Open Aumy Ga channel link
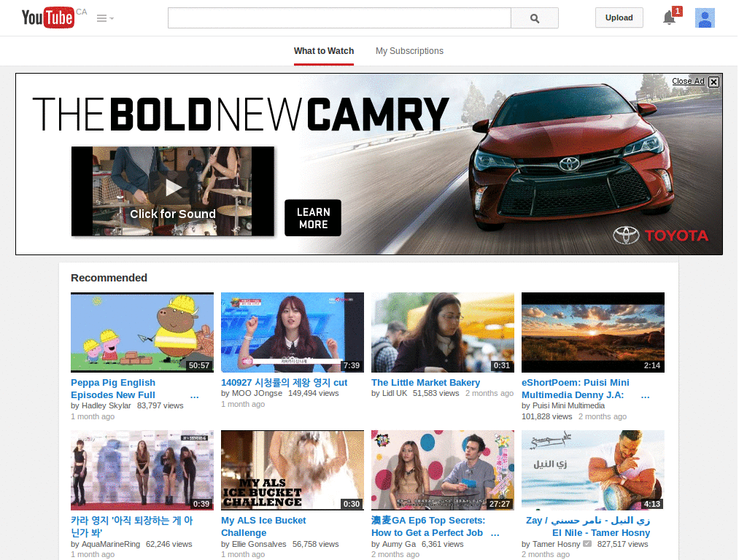Screen dimensions: 747x560 click(399, 544)
